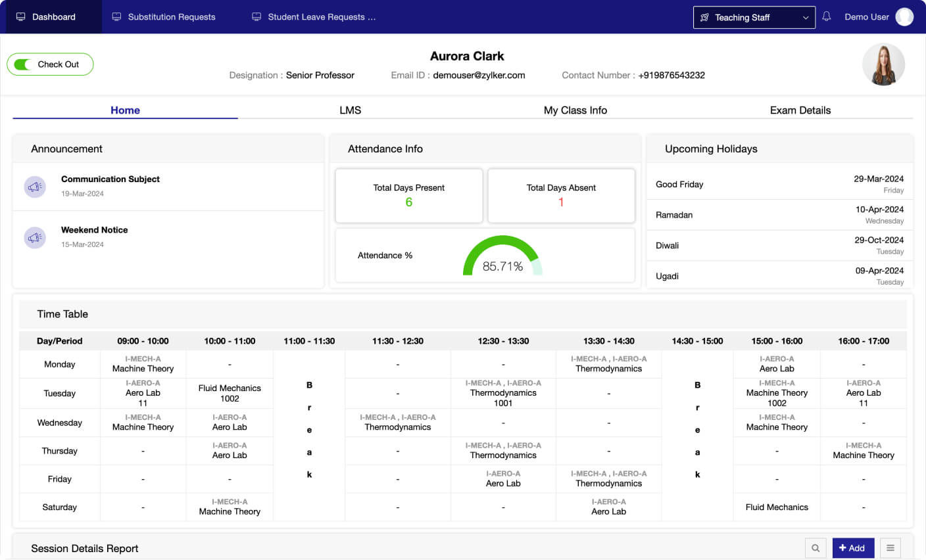Open the Dashboard menu item
926x560 pixels.
[54, 17]
